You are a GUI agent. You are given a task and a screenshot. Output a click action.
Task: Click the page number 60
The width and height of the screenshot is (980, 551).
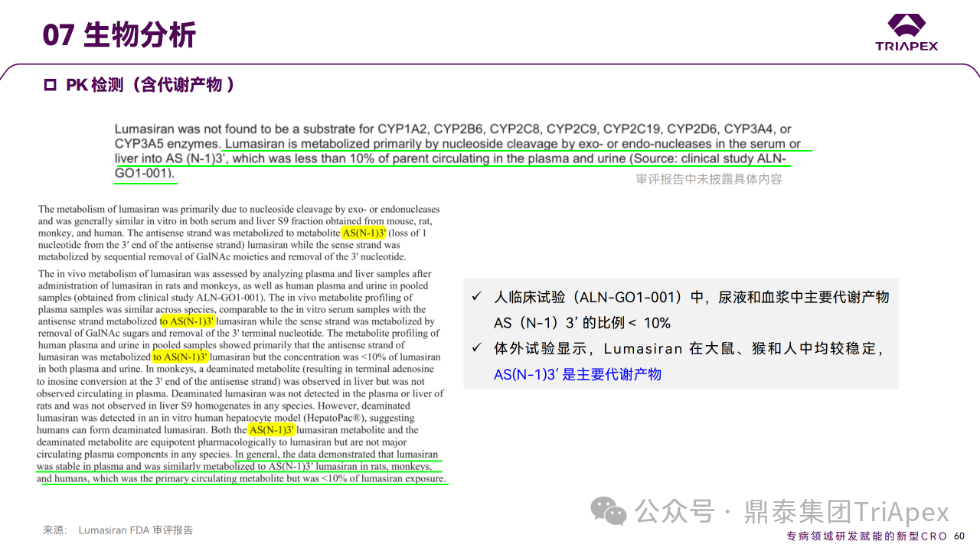coord(959,536)
